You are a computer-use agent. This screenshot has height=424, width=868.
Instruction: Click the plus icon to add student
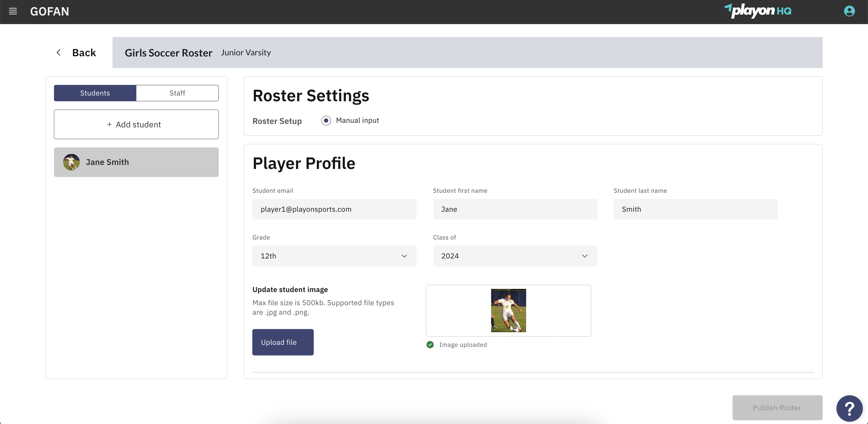click(109, 124)
